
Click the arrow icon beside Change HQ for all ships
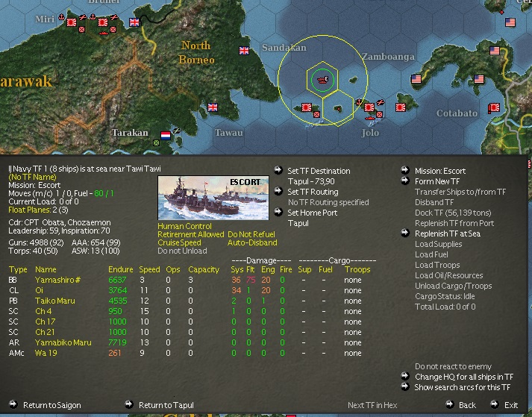[405, 376]
